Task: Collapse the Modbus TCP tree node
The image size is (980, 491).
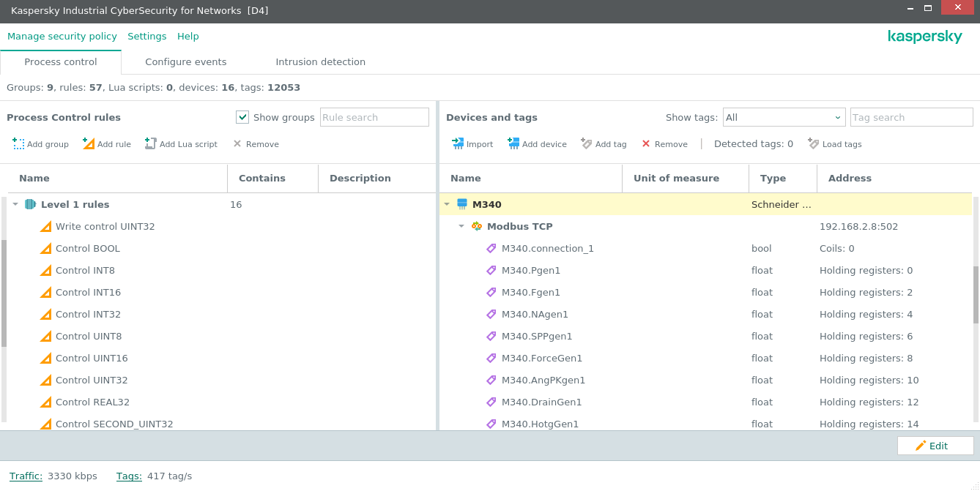Action: pos(461,226)
